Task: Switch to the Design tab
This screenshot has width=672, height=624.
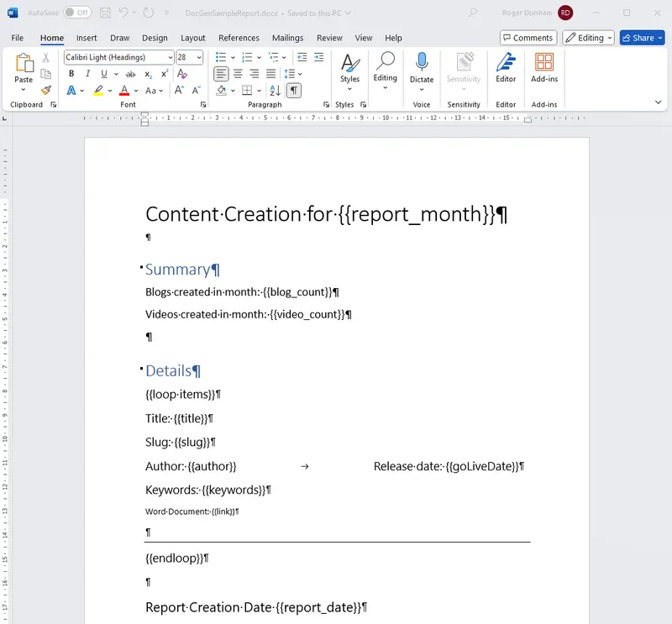Action: pos(155,38)
